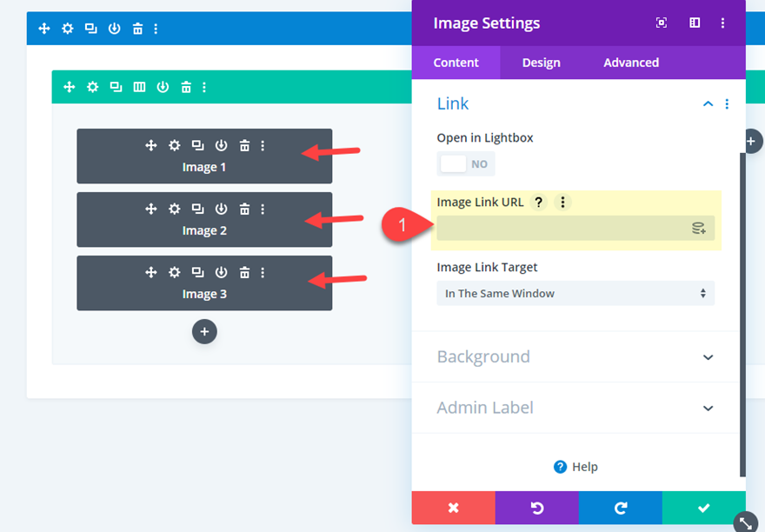Expand the Background section
Image resolution: width=765 pixels, height=532 pixels.
pyautogui.click(x=575, y=356)
